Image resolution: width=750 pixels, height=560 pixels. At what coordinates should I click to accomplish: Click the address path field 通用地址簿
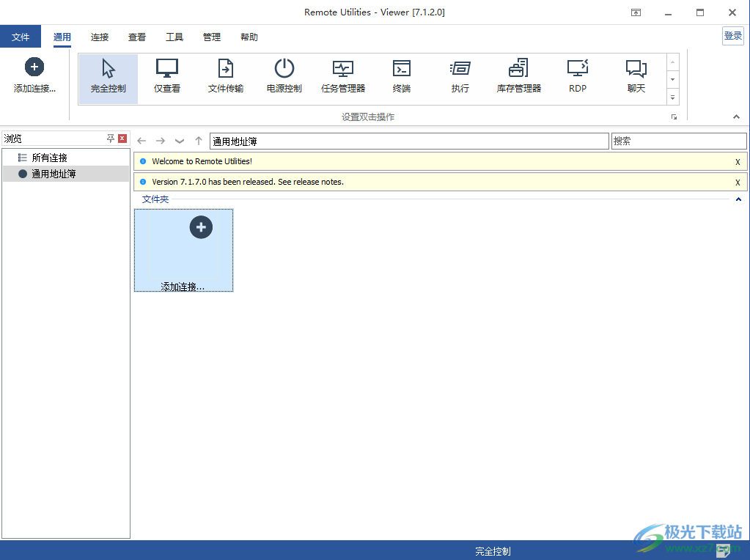pos(409,141)
